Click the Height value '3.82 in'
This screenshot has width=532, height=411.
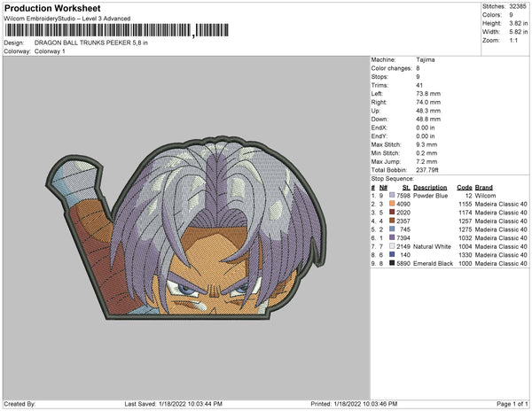(x=518, y=23)
